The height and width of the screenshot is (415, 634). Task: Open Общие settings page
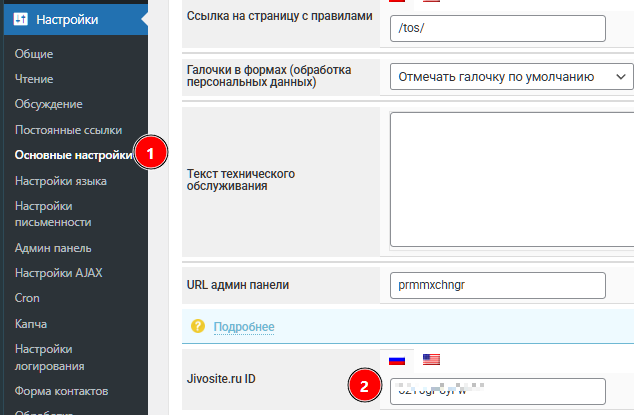34,54
